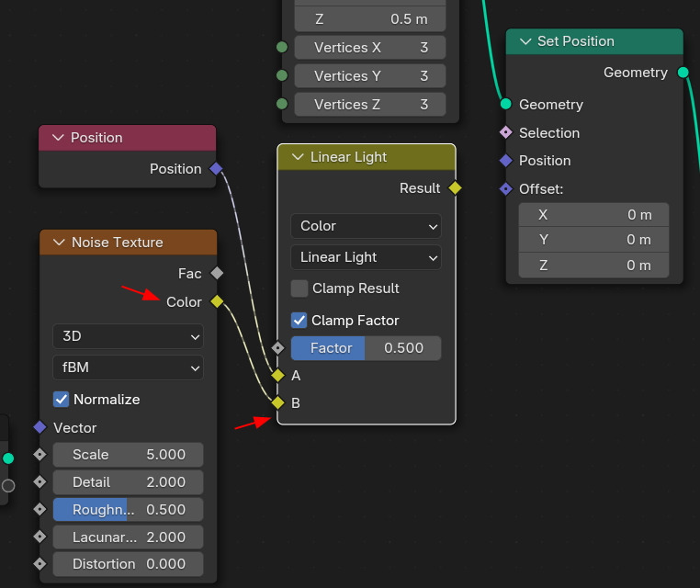Select the Set Position node header
This screenshot has height=588, width=700.
point(594,41)
